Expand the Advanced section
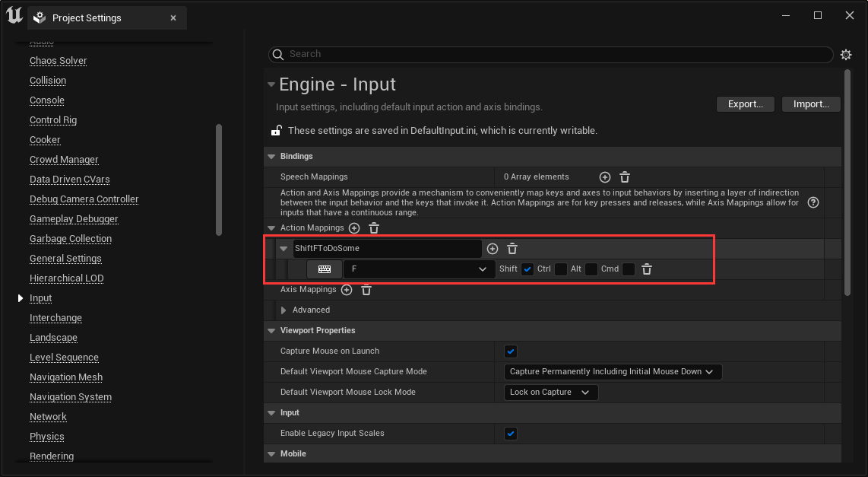868x477 pixels. (284, 310)
